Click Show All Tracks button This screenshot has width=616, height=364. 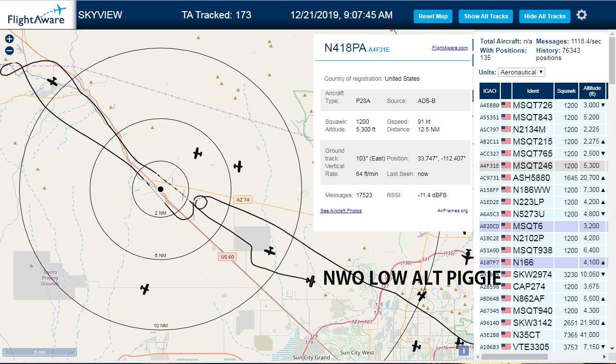(x=486, y=16)
